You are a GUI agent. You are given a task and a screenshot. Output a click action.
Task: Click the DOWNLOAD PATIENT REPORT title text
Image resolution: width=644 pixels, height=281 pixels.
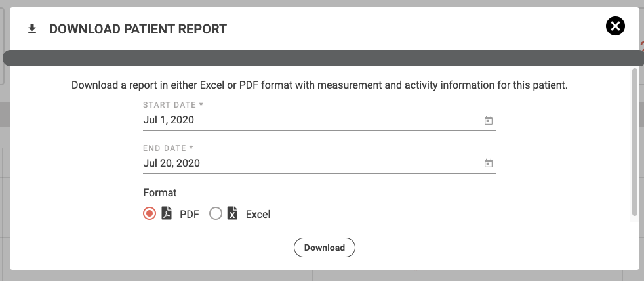pos(138,29)
